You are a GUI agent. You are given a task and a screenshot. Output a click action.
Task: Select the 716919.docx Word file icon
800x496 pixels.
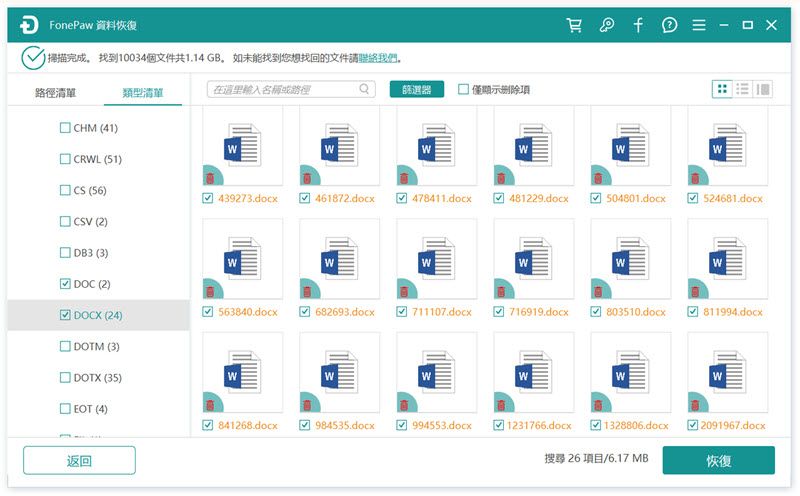pos(533,259)
